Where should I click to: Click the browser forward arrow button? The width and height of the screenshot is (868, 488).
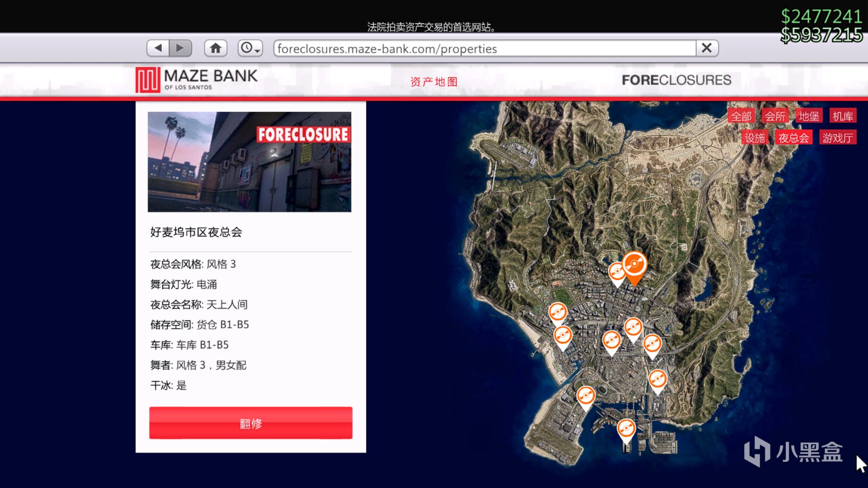pos(180,48)
